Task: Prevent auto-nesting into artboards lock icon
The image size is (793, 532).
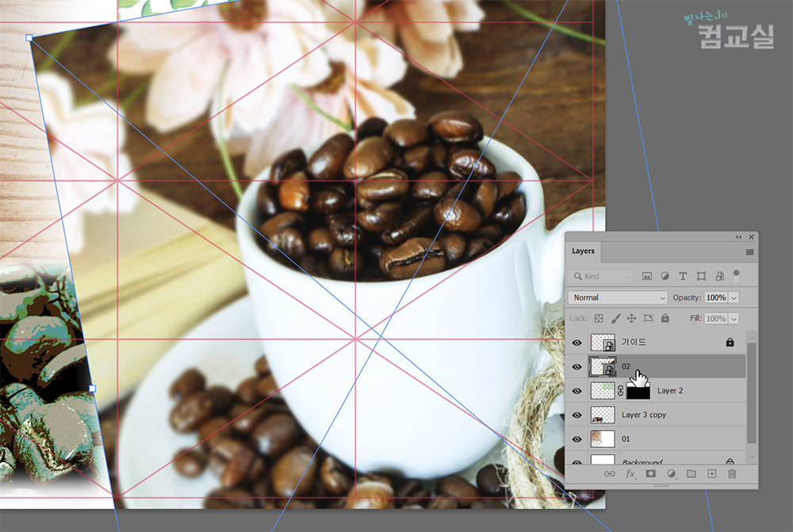Action: [x=649, y=318]
